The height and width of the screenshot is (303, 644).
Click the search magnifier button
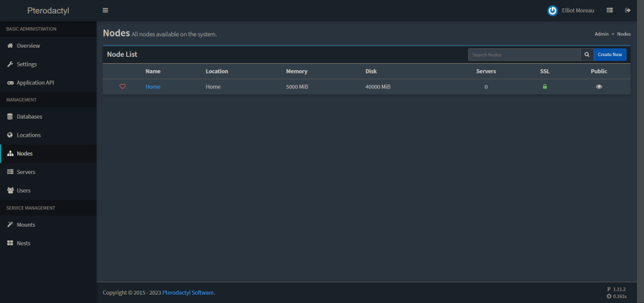[587, 54]
